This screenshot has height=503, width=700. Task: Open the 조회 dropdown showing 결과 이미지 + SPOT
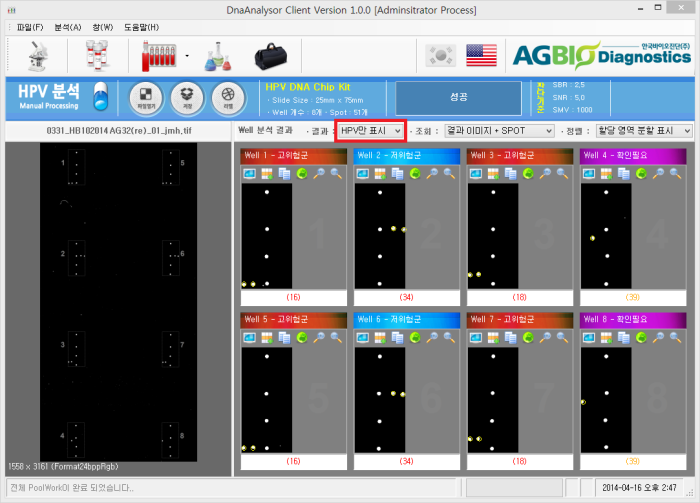pos(499,131)
